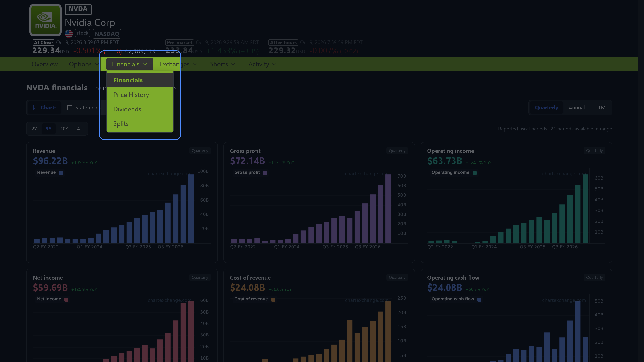
Task: Click the Operating income value $63.73B
Action: coord(445,161)
